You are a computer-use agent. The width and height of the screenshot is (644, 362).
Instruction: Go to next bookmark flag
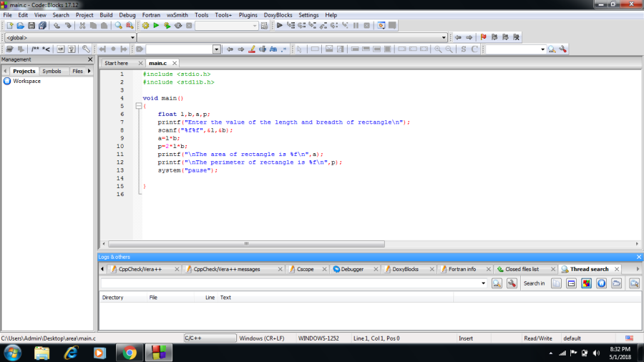tap(506, 37)
